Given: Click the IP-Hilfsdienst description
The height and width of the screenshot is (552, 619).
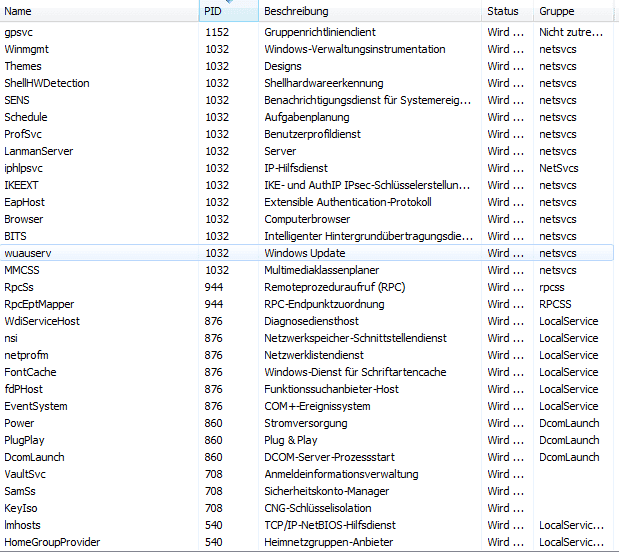Looking at the screenshot, I should click(296, 168).
